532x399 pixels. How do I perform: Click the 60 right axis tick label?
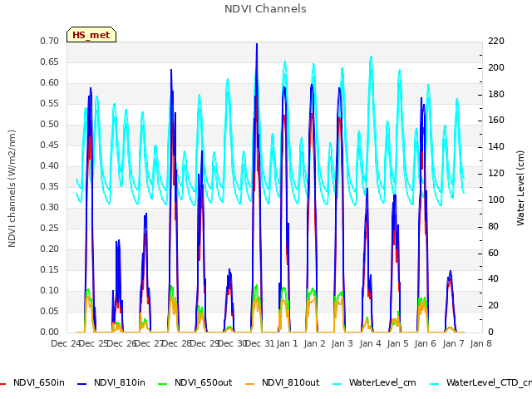(x=493, y=253)
